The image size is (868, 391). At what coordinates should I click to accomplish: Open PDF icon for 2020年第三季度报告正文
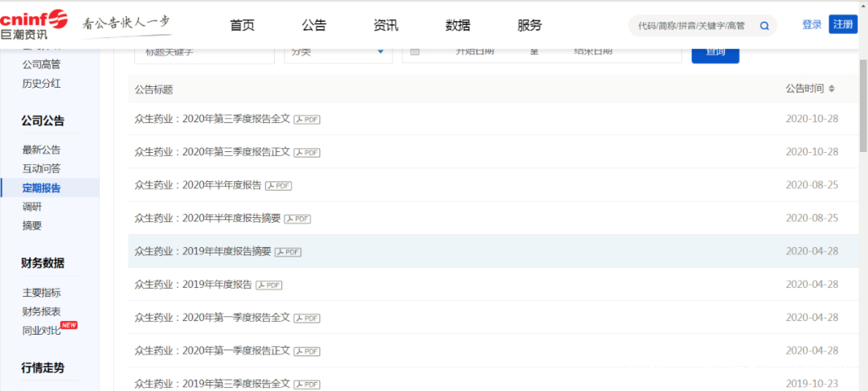(x=307, y=152)
